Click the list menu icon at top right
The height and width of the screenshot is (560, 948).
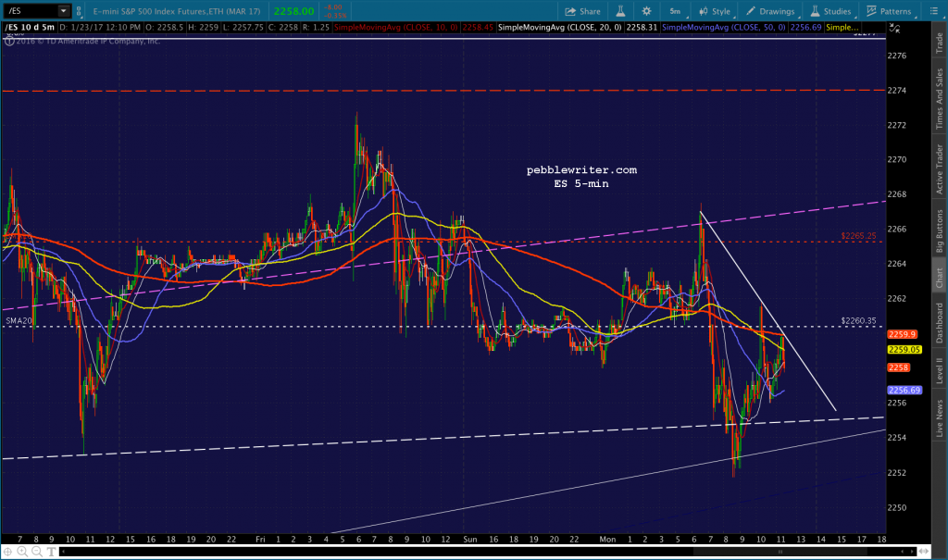934,11
